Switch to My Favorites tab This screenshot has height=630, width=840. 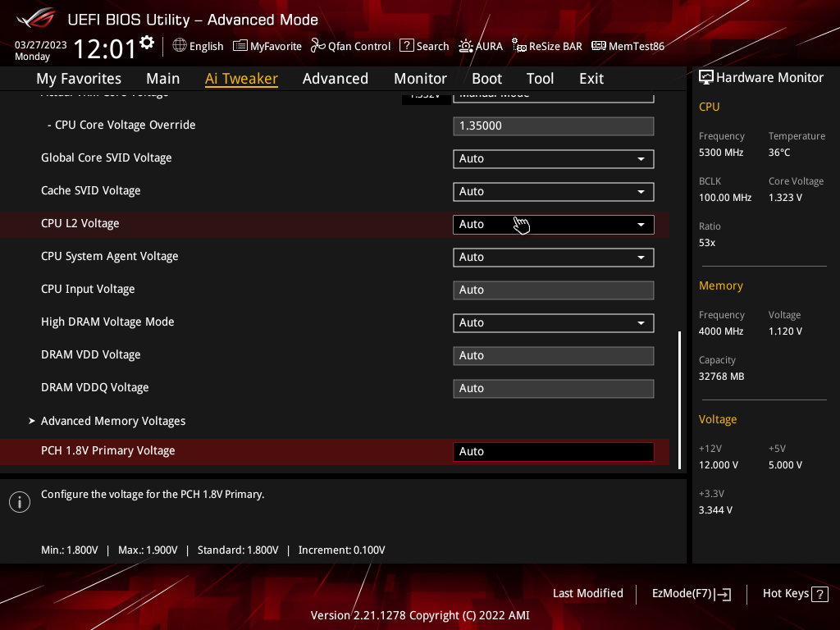79,79
